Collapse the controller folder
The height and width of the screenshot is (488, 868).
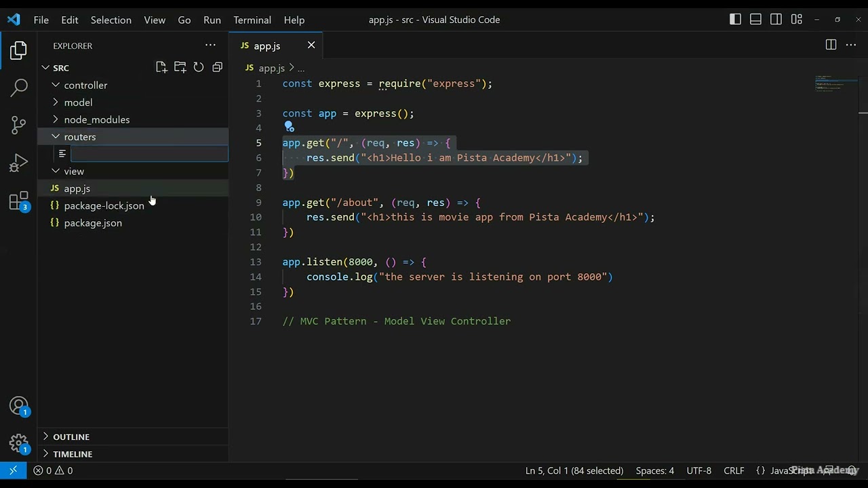pos(56,85)
